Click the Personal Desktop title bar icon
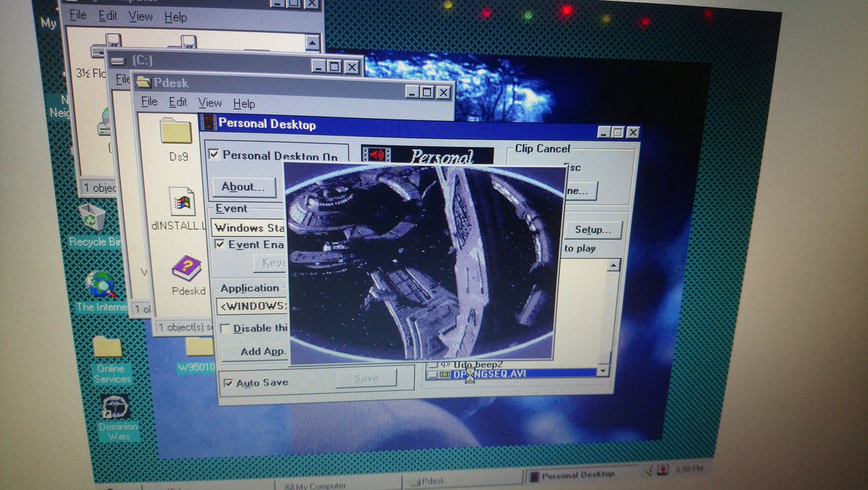Screen dimensions: 868x490 point(208,123)
